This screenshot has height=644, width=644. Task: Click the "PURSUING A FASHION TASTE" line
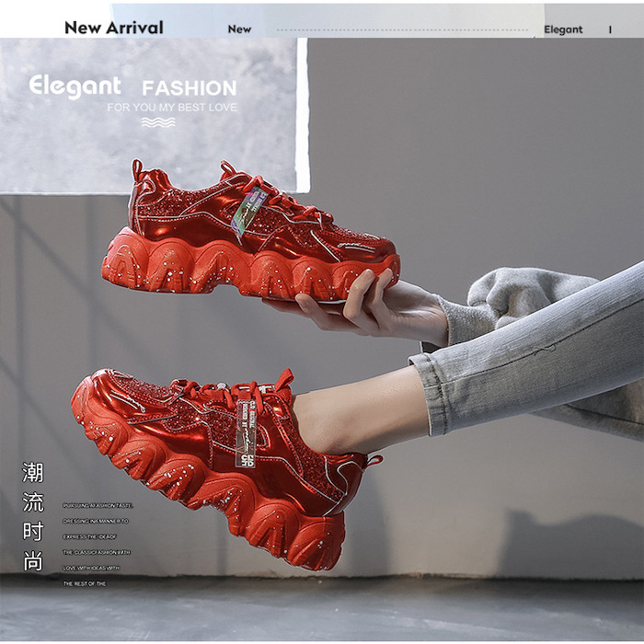(98, 505)
